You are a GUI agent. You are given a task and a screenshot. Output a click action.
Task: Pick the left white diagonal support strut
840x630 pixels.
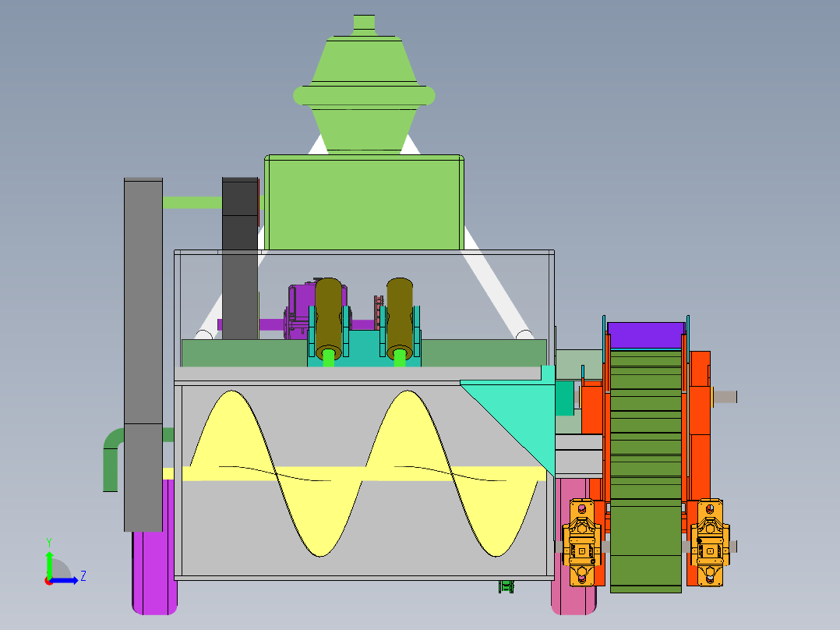[x=212, y=317]
